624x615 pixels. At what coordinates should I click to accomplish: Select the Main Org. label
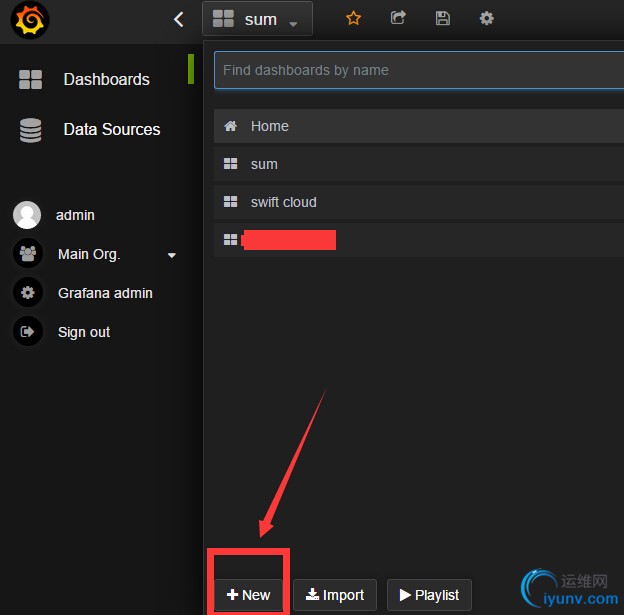89,254
